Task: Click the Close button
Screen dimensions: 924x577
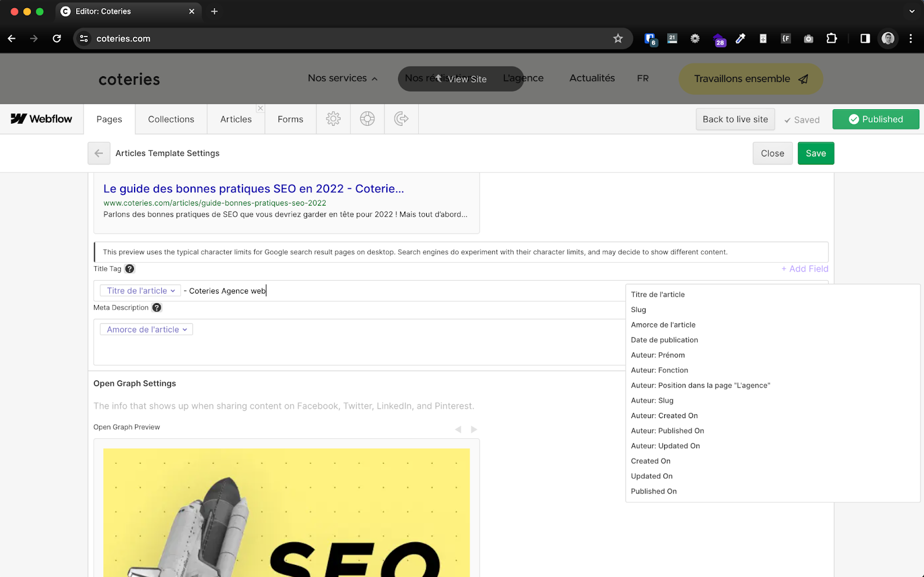Action: [x=773, y=153]
